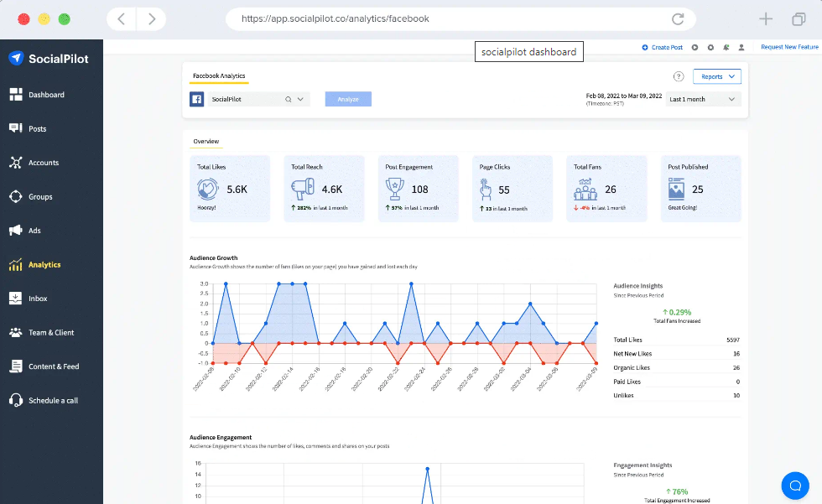The width and height of the screenshot is (822, 504).
Task: Reload the page with refresh icon
Action: click(x=678, y=18)
